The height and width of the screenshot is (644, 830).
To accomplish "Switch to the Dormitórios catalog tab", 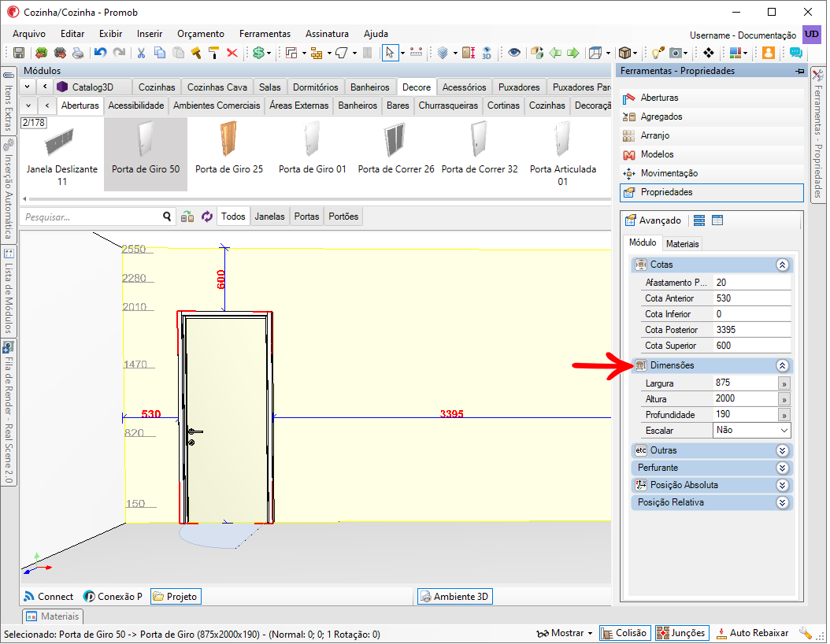I will tap(316, 87).
